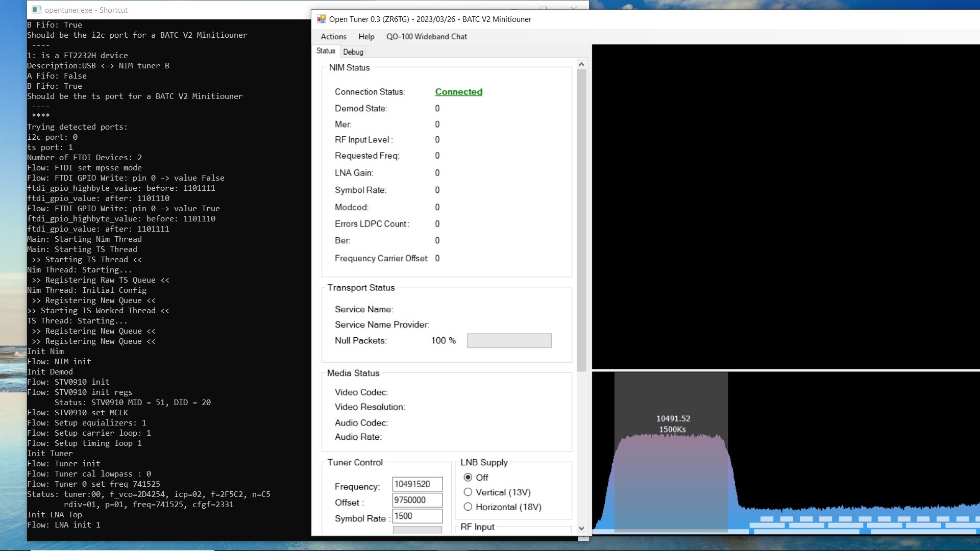
Task: Click the Audio Rate label
Action: coord(358,437)
